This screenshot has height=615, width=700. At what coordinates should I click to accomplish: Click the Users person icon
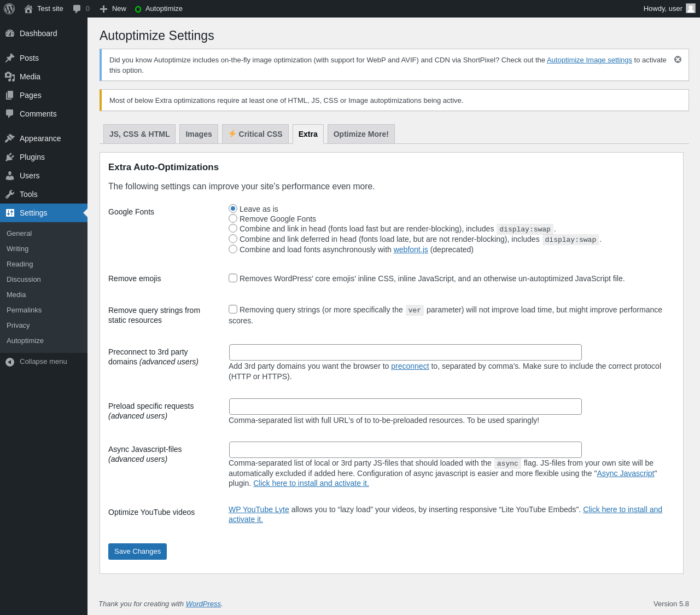pyautogui.click(x=10, y=176)
